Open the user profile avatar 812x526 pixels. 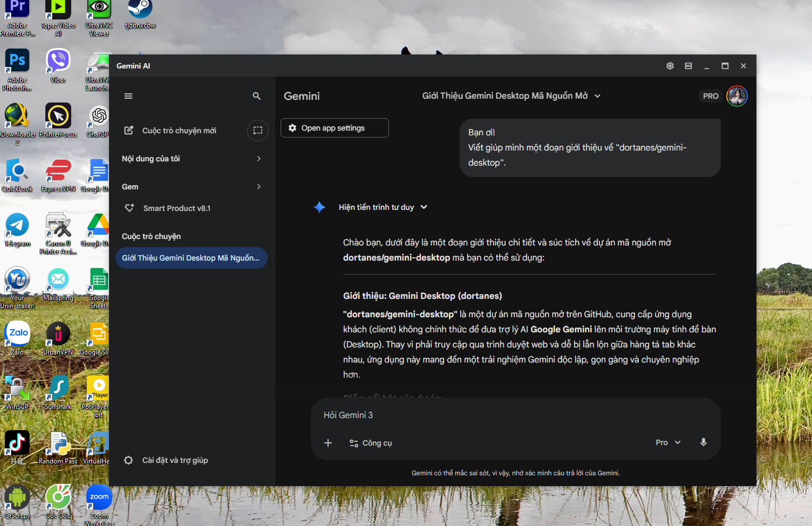pyautogui.click(x=737, y=96)
